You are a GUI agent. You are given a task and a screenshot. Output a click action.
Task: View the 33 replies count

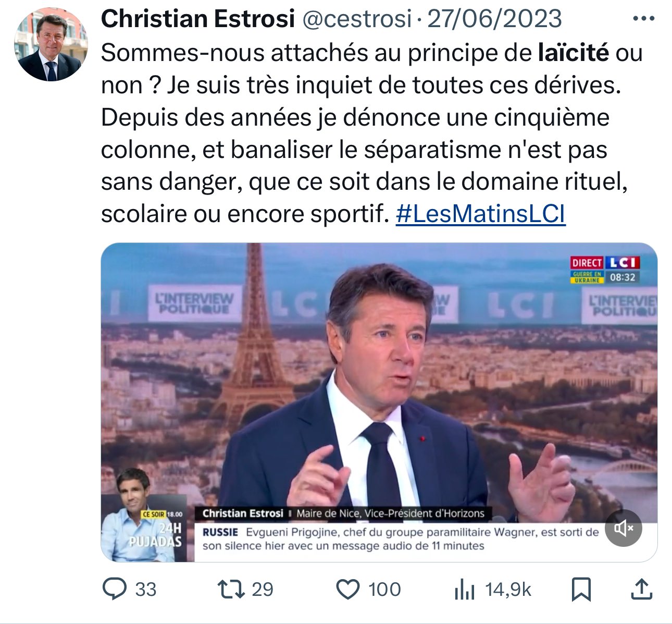[x=146, y=590]
